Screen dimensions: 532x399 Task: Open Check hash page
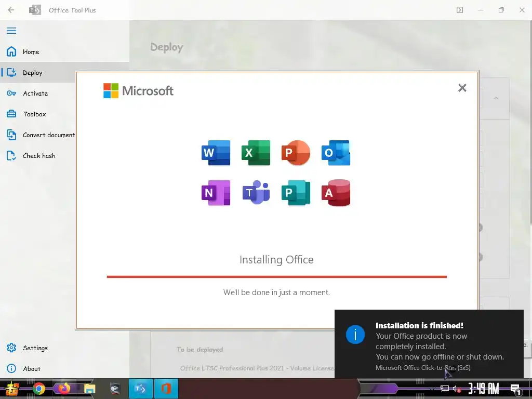(38, 155)
